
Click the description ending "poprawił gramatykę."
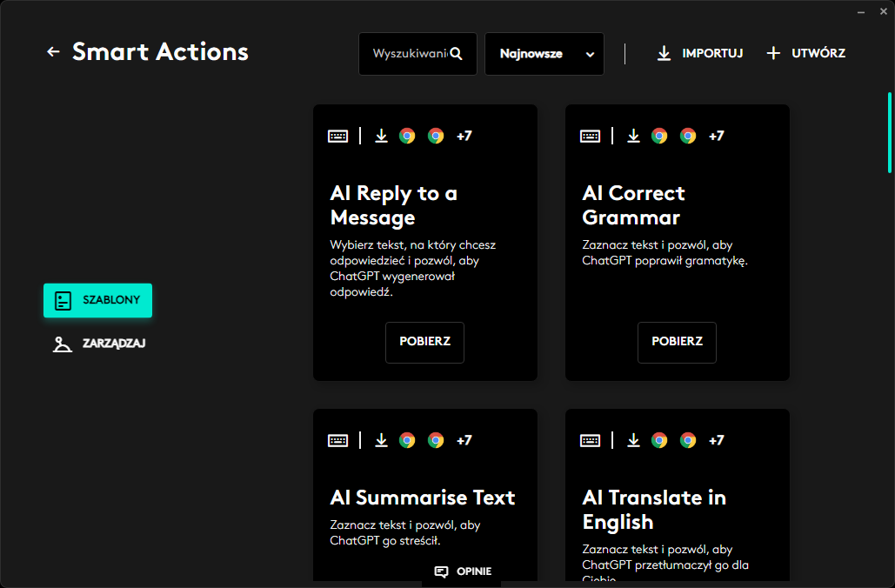(x=665, y=253)
